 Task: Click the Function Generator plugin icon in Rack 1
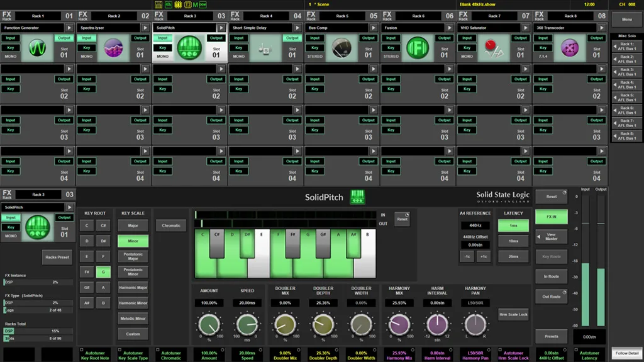37,48
